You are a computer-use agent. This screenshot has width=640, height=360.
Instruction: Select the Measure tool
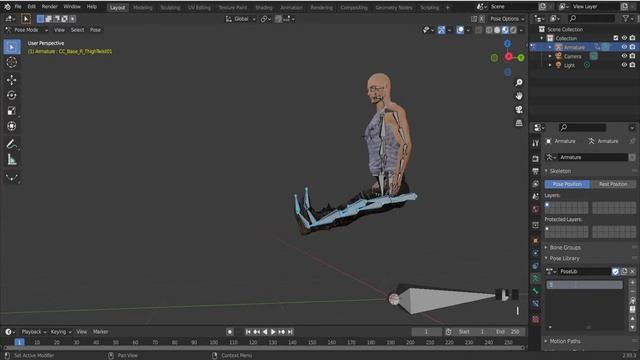[x=11, y=160]
